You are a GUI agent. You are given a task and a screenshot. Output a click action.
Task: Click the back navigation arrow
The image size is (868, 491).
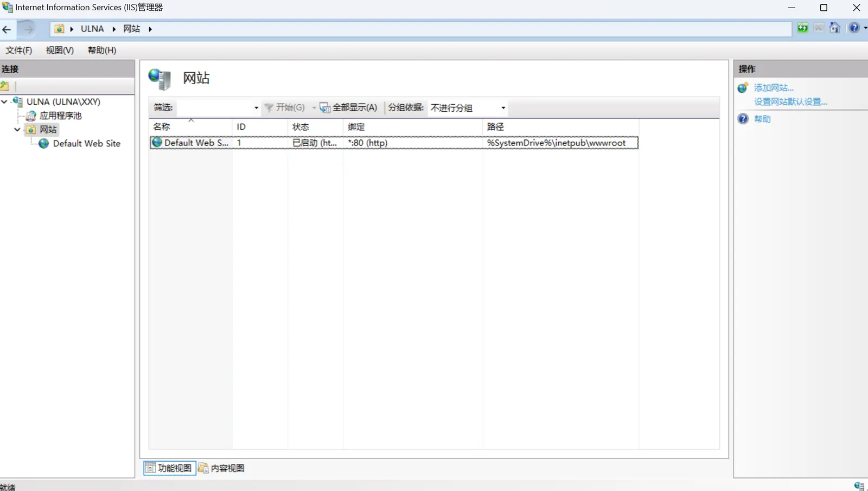click(7, 29)
